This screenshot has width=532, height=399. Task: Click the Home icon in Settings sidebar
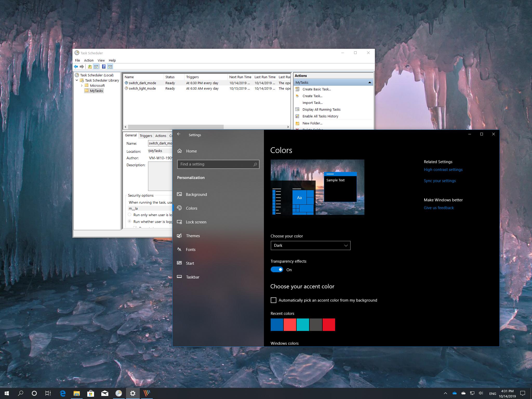[x=179, y=151]
